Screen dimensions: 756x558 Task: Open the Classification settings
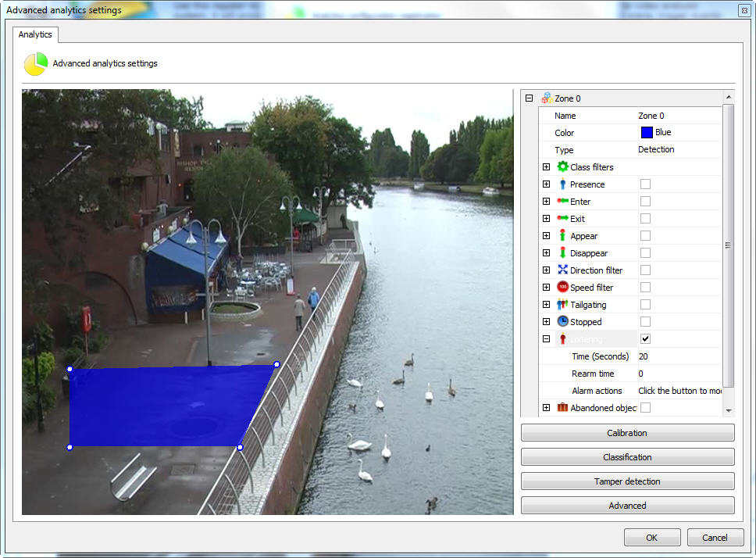627,456
